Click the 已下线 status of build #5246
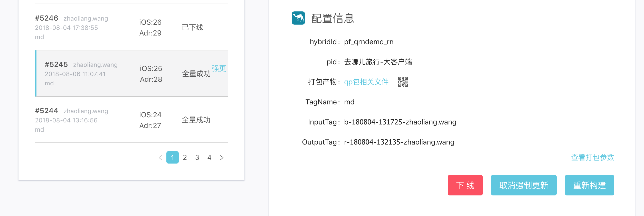Viewport: 644px width, 216px height. point(193,27)
